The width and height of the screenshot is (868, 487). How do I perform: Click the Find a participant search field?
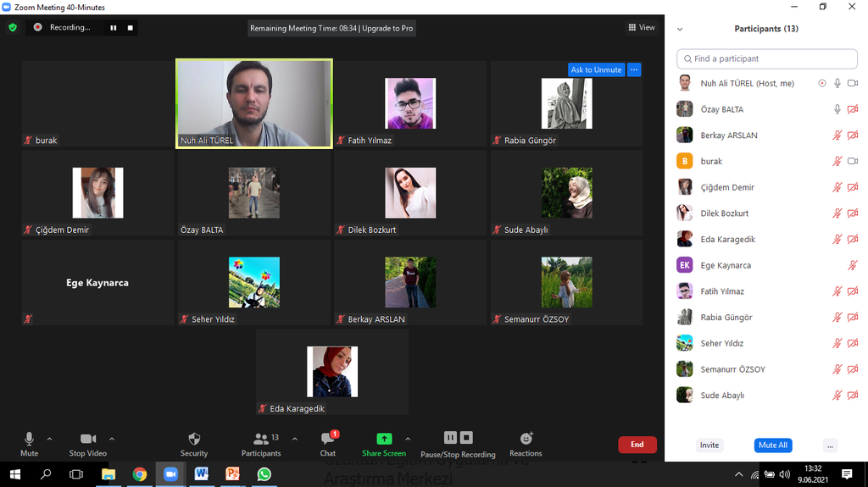click(x=767, y=58)
